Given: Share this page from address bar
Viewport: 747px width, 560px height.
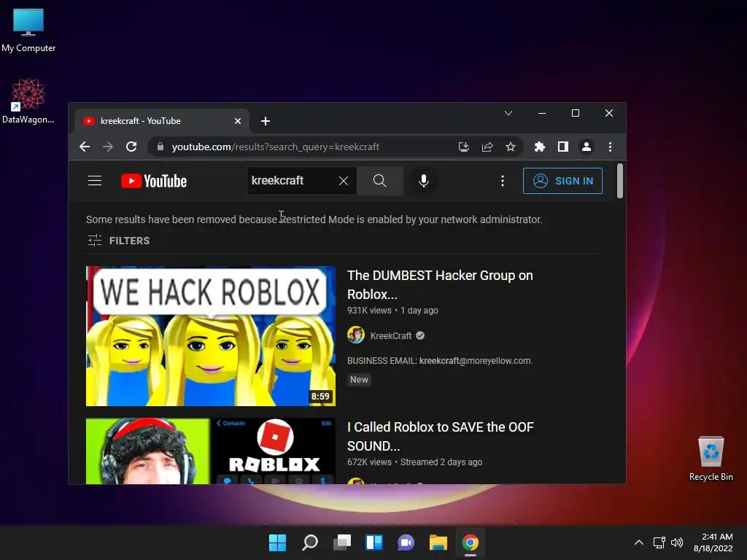Looking at the screenshot, I should [487, 147].
